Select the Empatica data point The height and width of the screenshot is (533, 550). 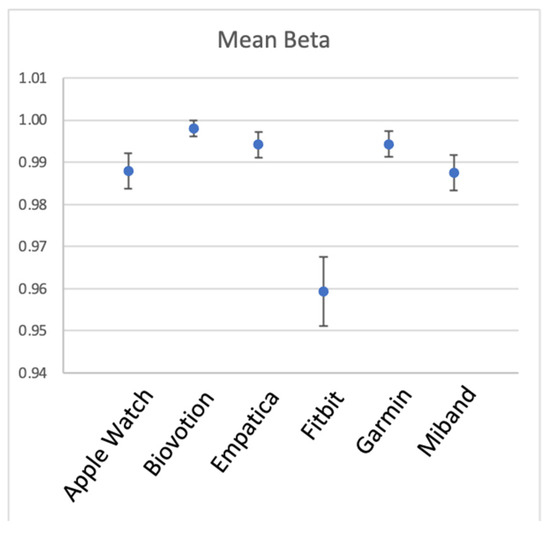(x=258, y=144)
